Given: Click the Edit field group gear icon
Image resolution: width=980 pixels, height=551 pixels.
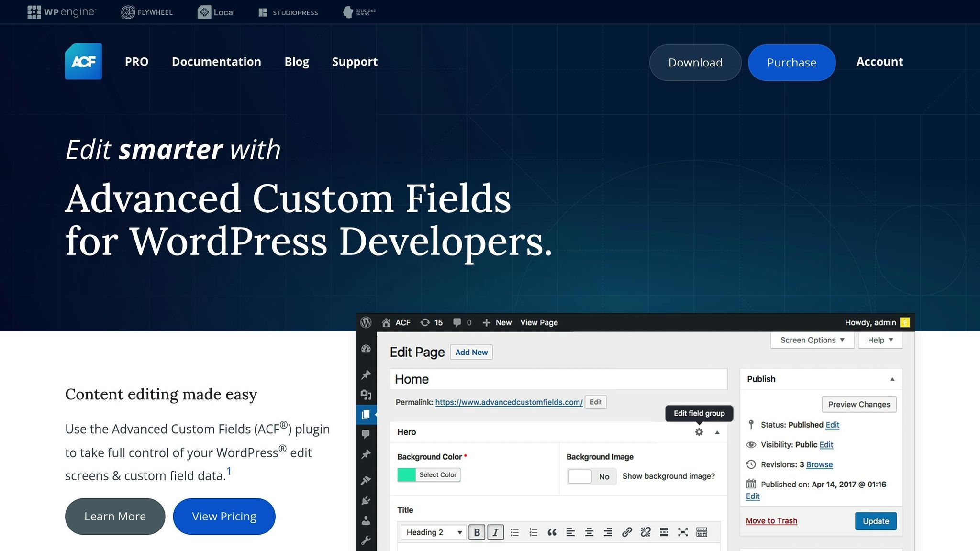Looking at the screenshot, I should click(x=699, y=432).
